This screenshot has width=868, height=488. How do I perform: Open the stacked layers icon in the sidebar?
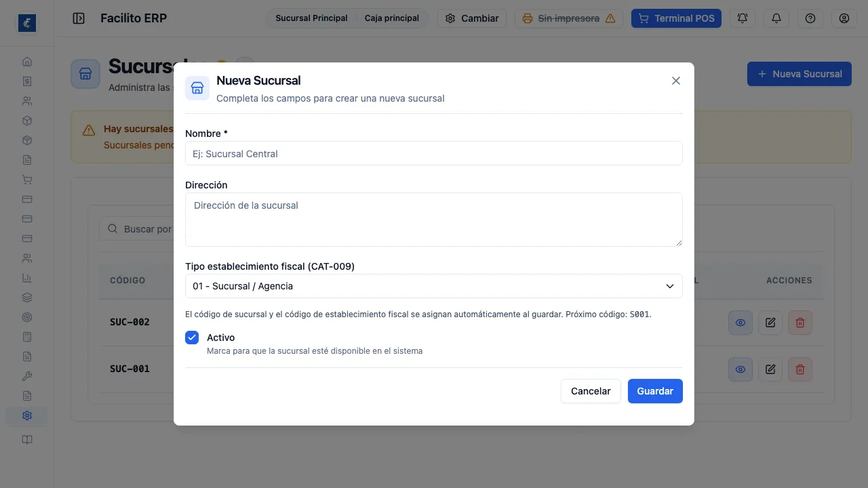27,298
